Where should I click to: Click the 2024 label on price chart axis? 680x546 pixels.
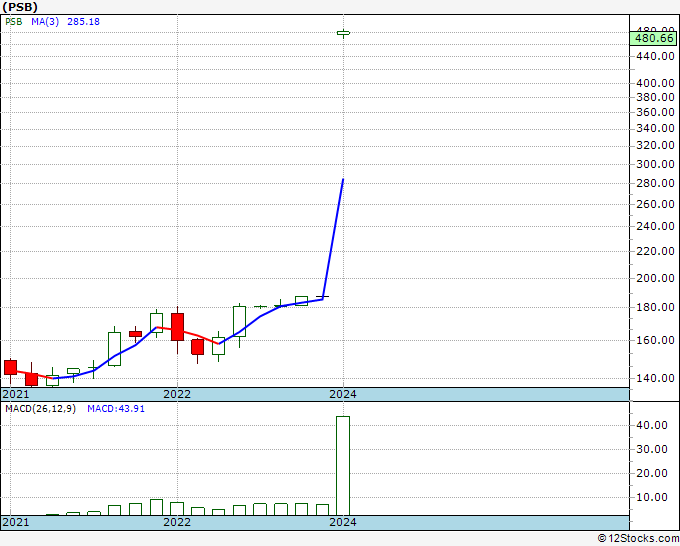pos(343,394)
